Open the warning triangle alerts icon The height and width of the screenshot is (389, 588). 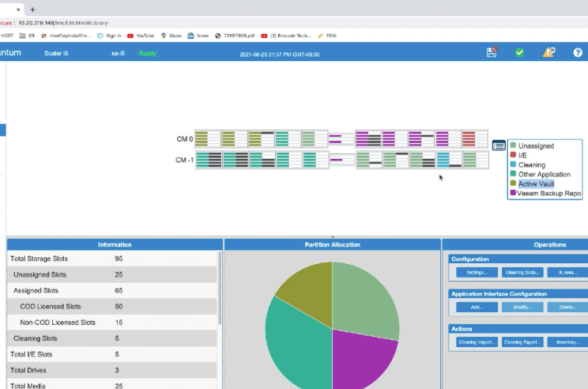tap(549, 53)
